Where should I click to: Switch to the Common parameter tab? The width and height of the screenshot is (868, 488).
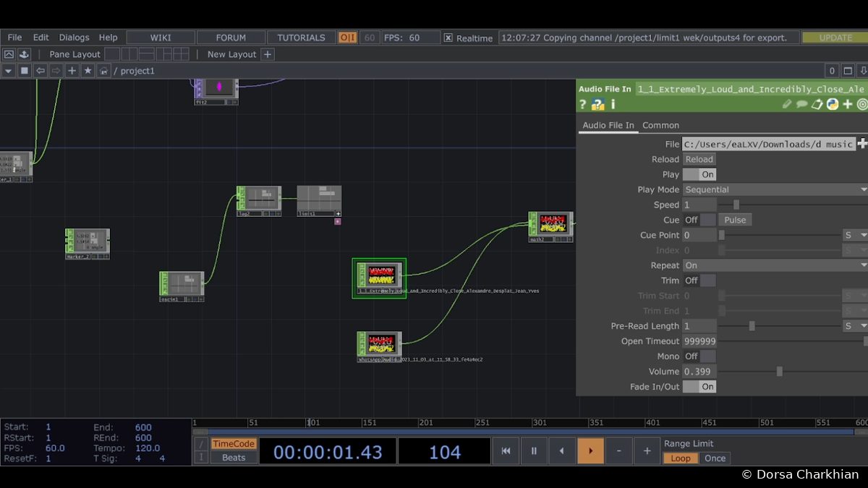(661, 125)
